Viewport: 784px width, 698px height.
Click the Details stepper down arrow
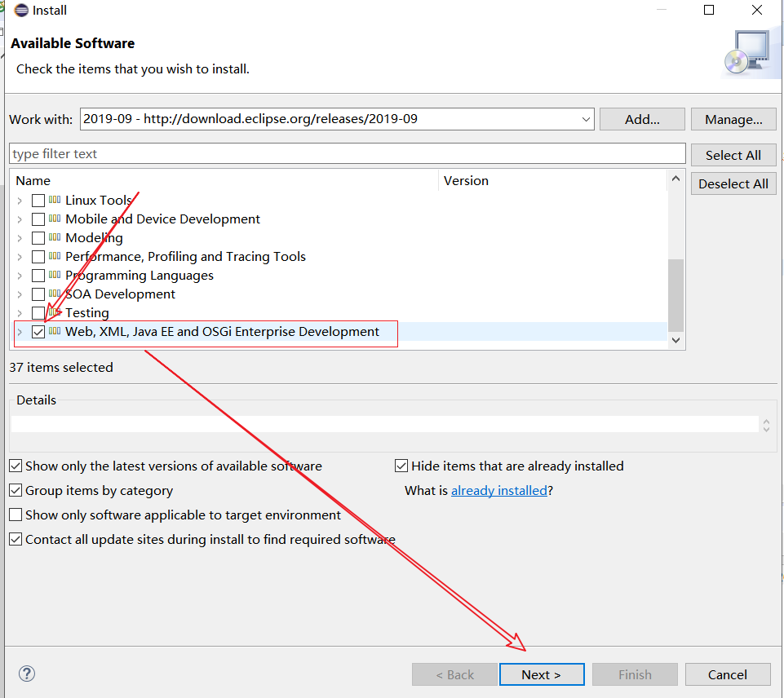[766, 429]
